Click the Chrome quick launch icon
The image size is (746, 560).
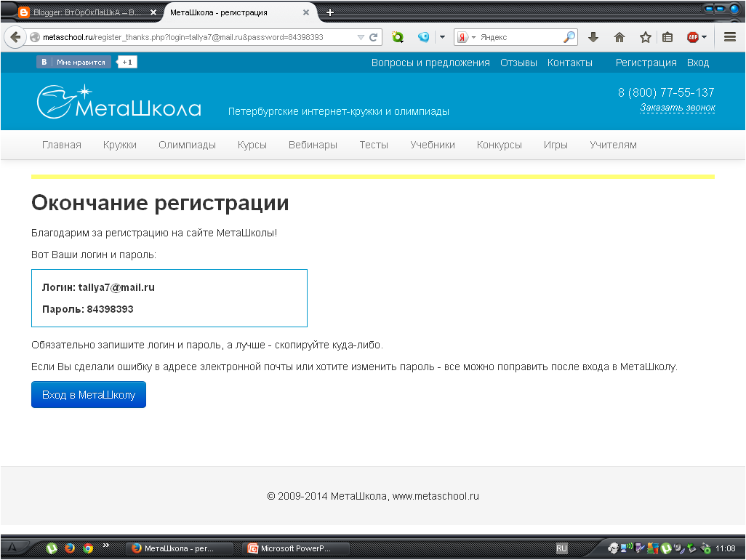point(88,548)
